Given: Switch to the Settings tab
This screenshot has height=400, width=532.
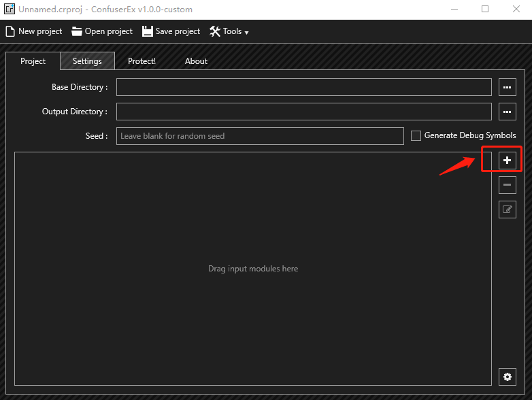Looking at the screenshot, I should [87, 61].
